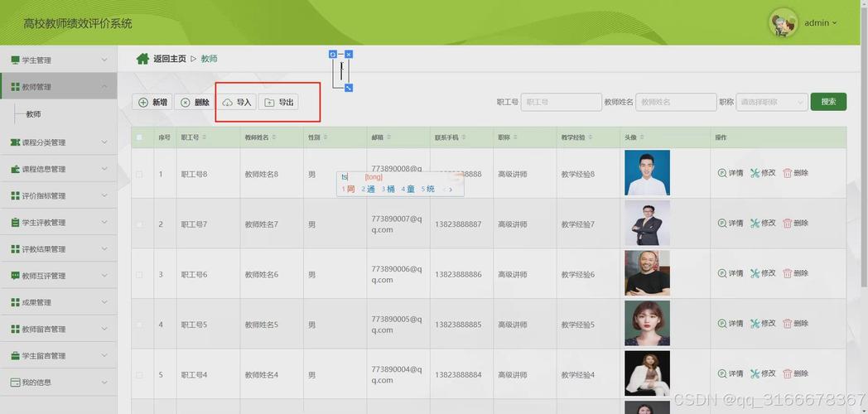
Task: Open the photo thumbnail of 教师姓名6
Action: 647,273
